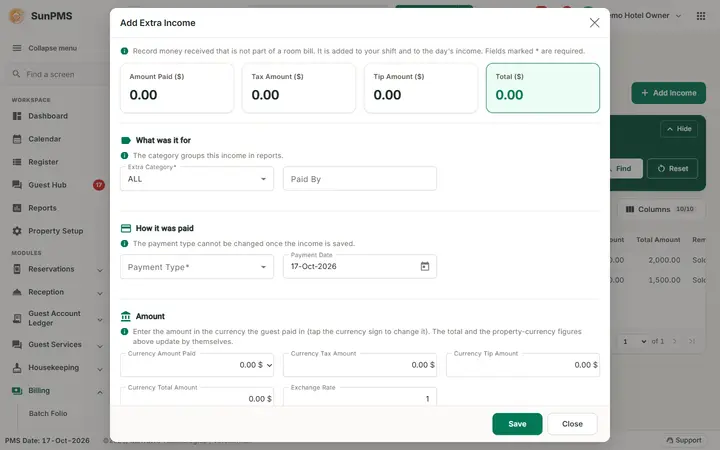Click the Reception bell icon
Viewport: 720px width, 450px height.
(17, 292)
